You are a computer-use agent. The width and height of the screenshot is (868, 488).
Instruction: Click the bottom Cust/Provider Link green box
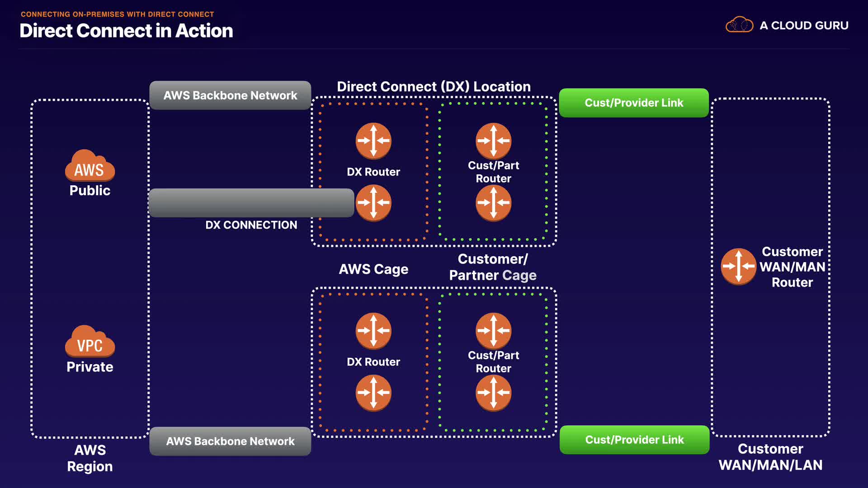point(634,440)
